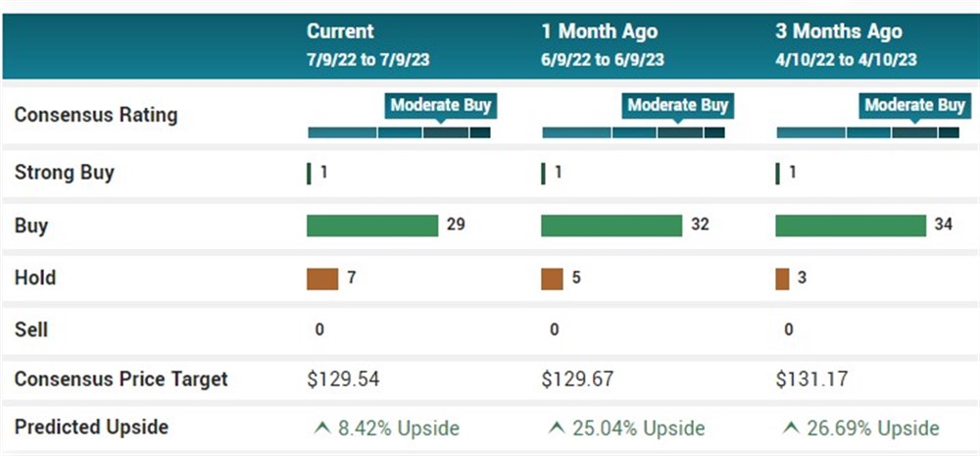The image size is (980, 456).
Task: Click the 3 Months Ago Buy bar showing 34
Action: (x=850, y=226)
